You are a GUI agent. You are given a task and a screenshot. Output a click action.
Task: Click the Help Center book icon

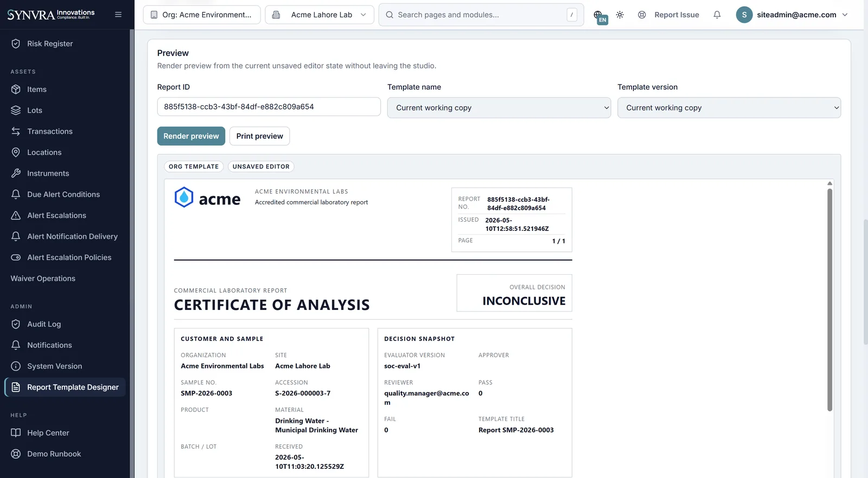tap(16, 433)
